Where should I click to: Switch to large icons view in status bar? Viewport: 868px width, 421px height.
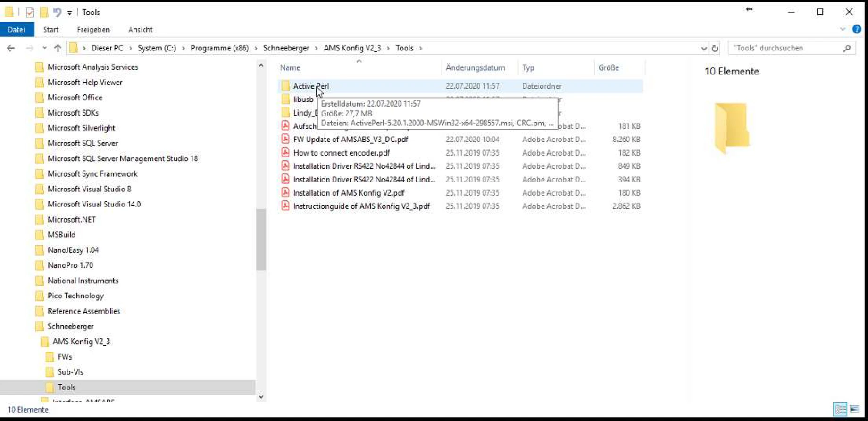click(854, 409)
